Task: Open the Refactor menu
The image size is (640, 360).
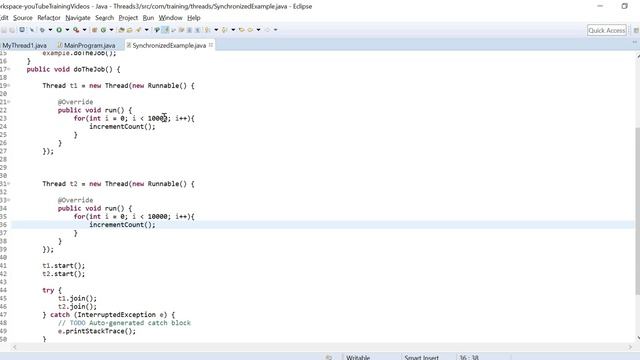Action: [49, 18]
